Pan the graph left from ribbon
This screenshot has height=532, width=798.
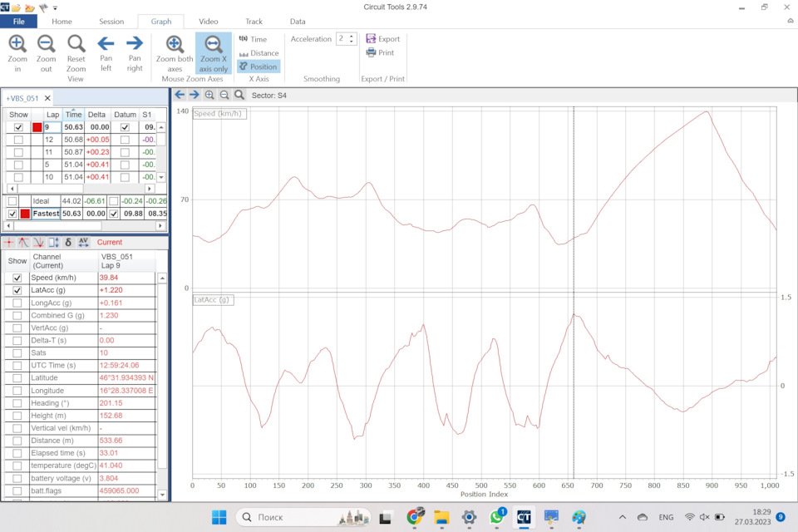(106, 53)
